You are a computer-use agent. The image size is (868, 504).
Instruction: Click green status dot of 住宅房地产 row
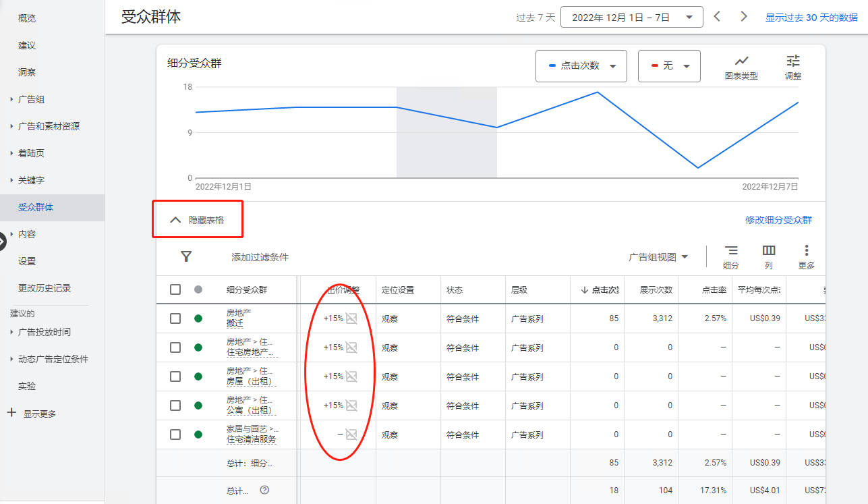pyautogui.click(x=198, y=347)
